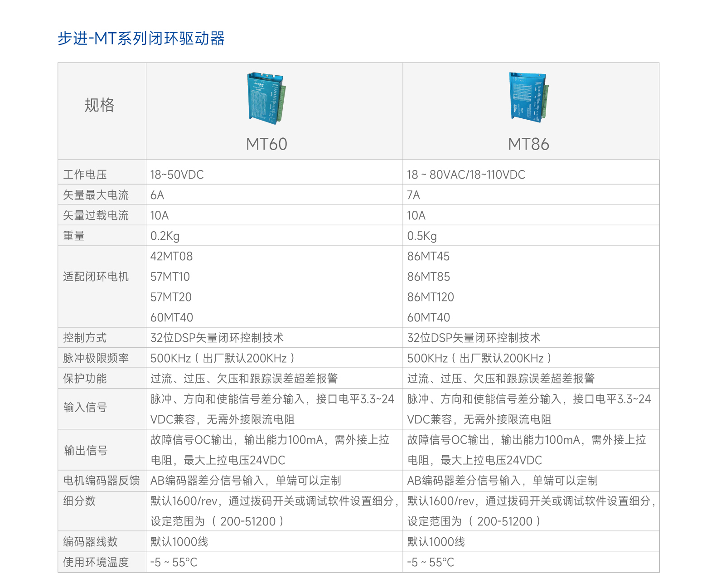Click the 6A max current cell

[157, 195]
